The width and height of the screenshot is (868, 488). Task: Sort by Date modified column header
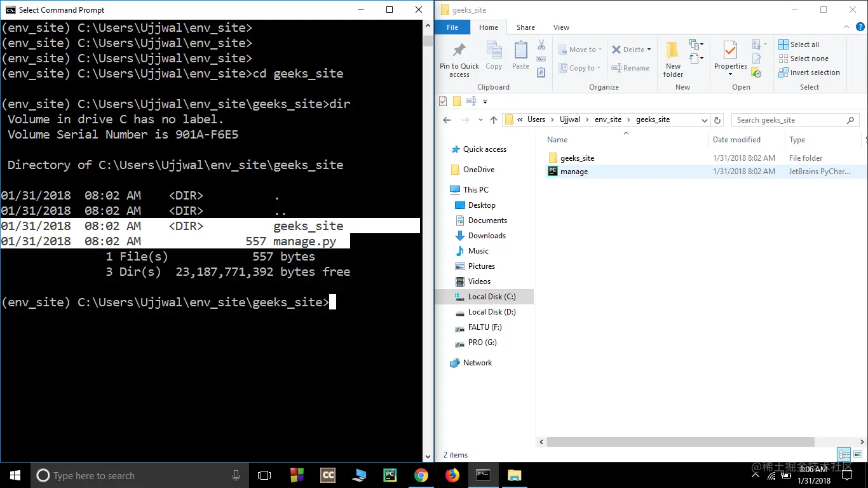click(x=736, y=140)
